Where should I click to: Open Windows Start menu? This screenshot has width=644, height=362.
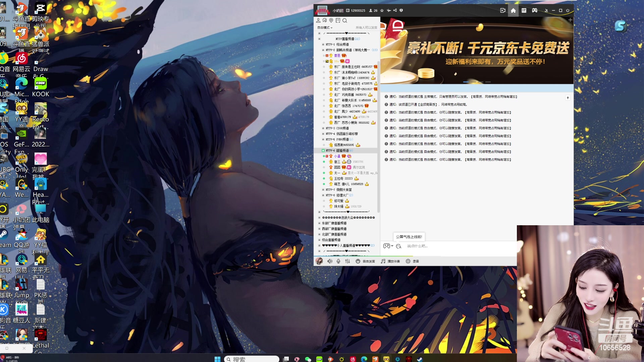tap(217, 359)
